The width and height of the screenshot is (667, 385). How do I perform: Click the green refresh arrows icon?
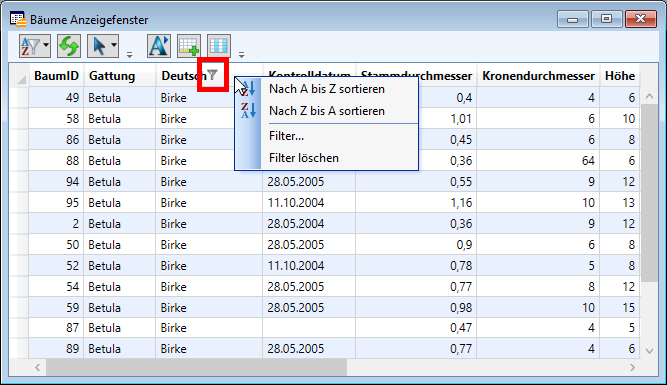(x=69, y=46)
